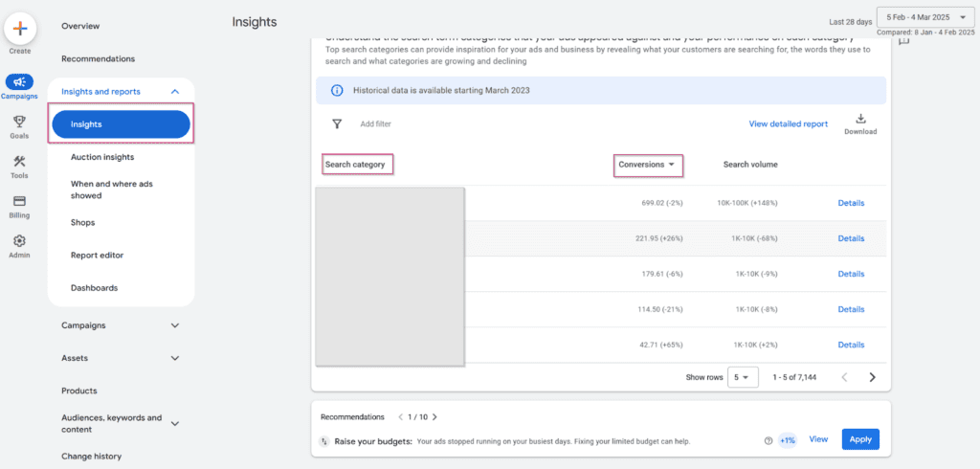Apply the budget recommendation

pos(860,439)
